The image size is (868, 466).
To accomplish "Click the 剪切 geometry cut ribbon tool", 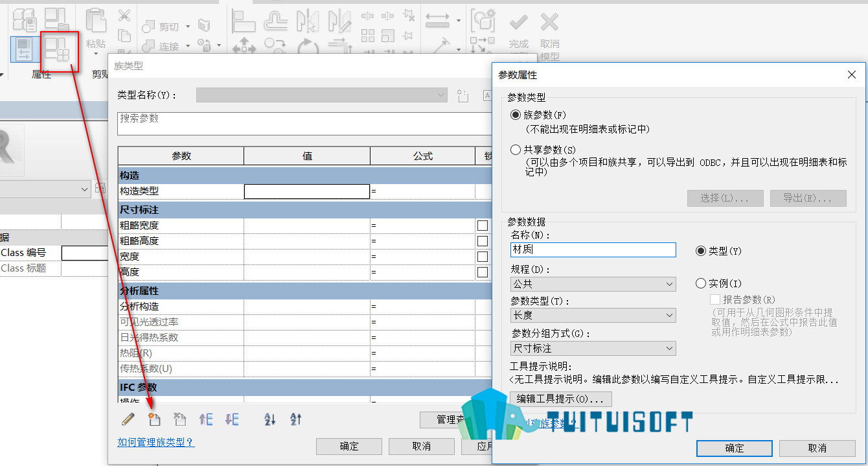I will tap(161, 27).
